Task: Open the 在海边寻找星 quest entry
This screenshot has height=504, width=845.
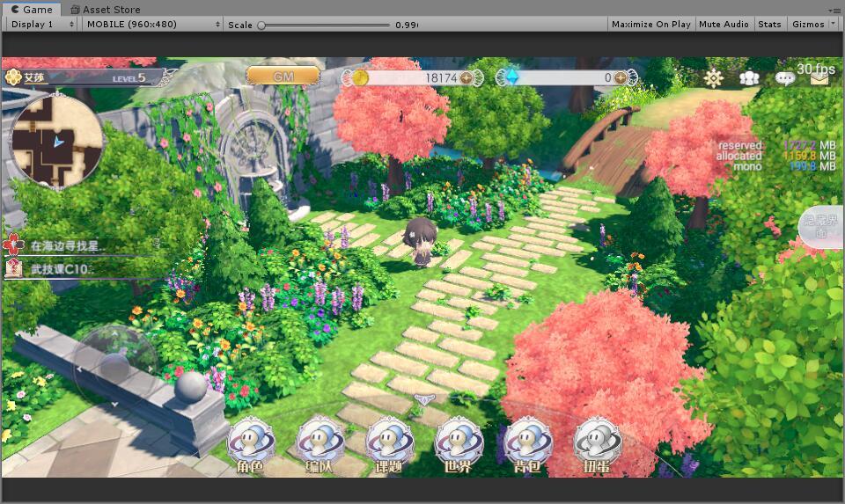Action: (x=67, y=246)
